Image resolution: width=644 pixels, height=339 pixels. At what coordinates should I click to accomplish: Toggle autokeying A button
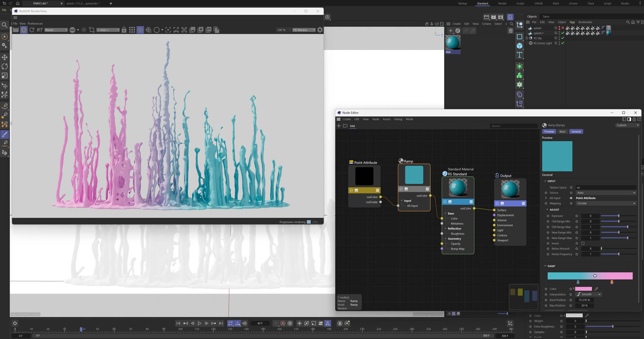283,323
